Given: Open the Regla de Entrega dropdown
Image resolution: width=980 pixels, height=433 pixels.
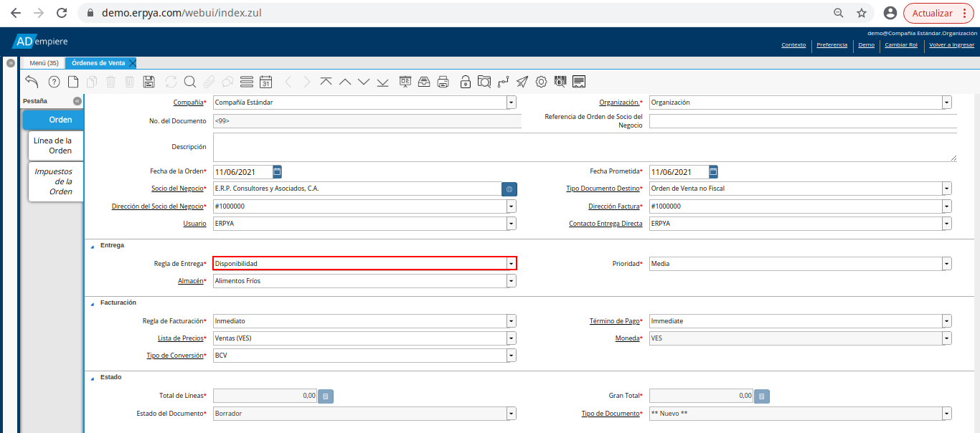Looking at the screenshot, I should tap(511, 264).
